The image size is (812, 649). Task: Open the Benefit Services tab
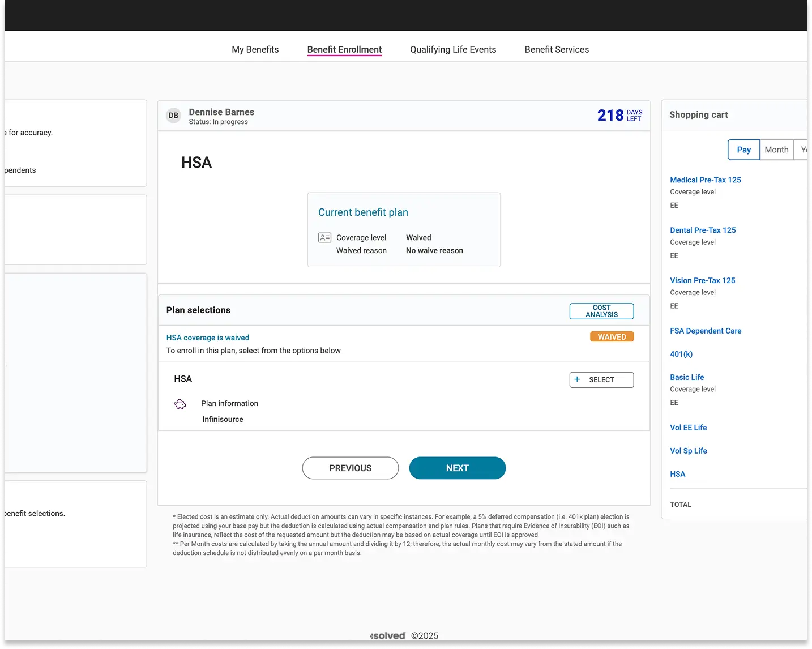557,49
